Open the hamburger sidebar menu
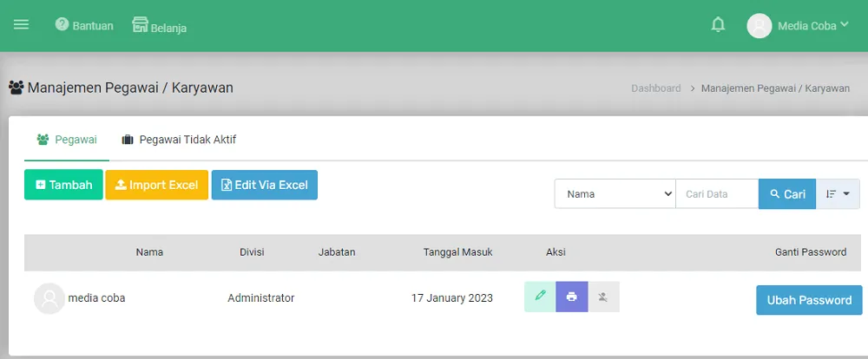The height and width of the screenshot is (359, 868). point(22,24)
